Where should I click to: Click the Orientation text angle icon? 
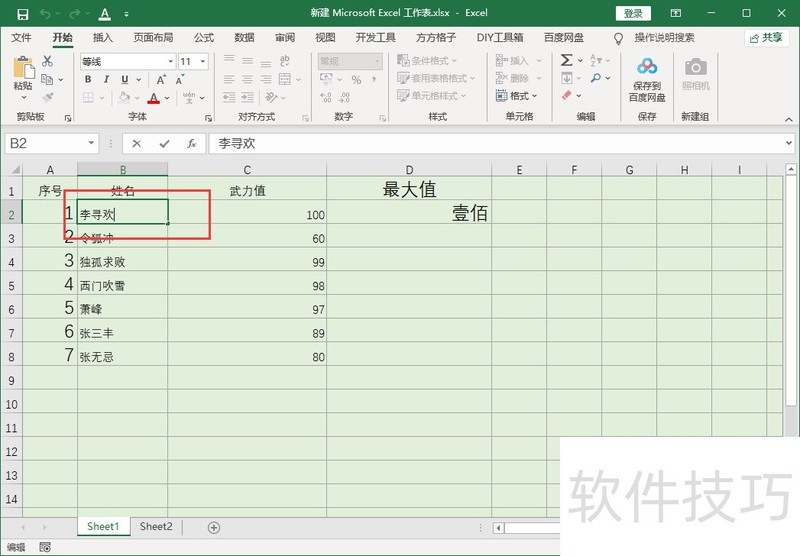click(x=271, y=97)
